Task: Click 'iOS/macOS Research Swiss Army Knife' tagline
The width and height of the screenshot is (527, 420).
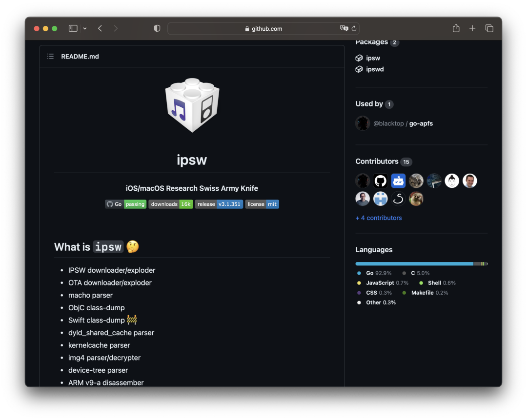Action: [x=192, y=188]
